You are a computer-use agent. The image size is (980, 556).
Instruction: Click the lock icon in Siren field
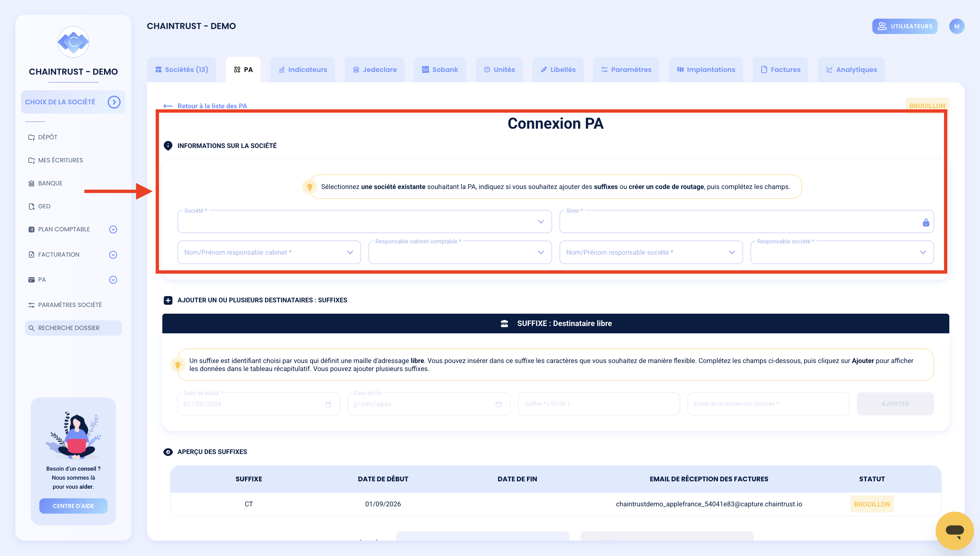tap(926, 222)
